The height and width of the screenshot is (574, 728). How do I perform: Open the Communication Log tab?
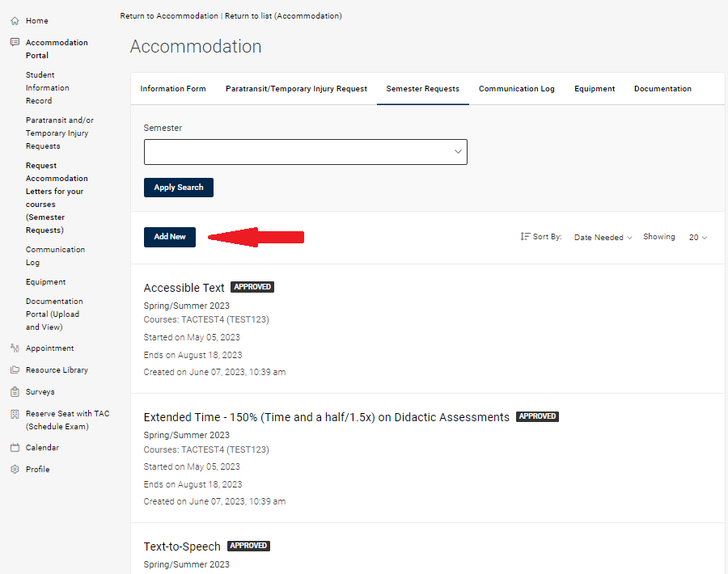pos(516,89)
